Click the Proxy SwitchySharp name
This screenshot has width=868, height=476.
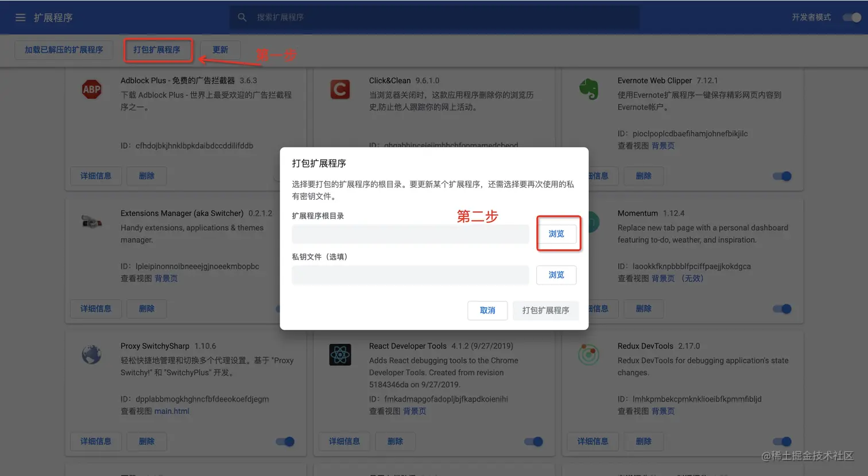pos(155,346)
